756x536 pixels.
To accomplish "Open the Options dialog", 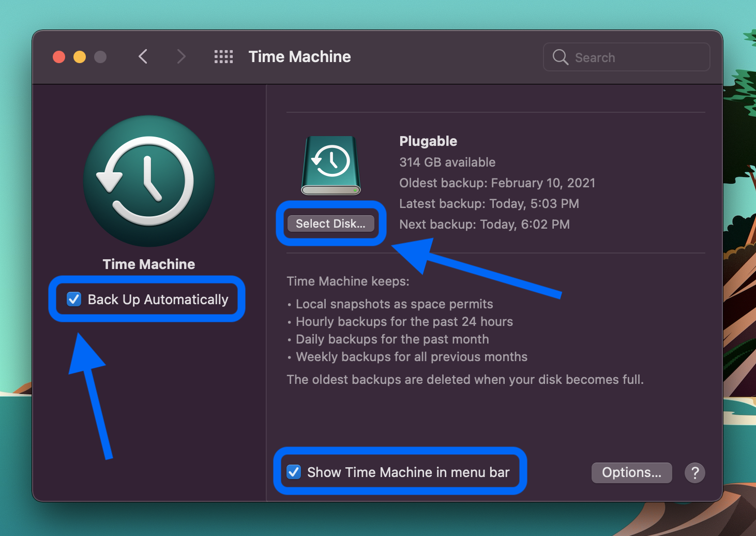I will pyautogui.click(x=631, y=472).
